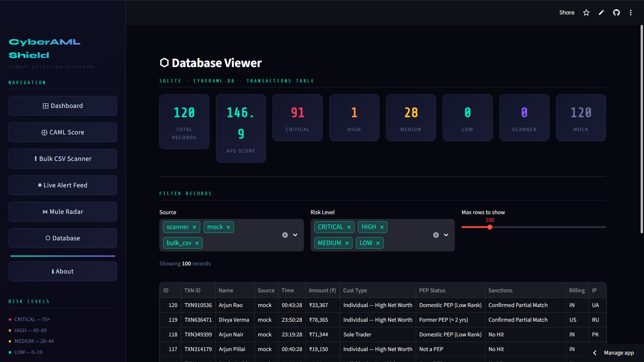Clear all Source filter selections
The image size is (644, 362).
pos(285,235)
